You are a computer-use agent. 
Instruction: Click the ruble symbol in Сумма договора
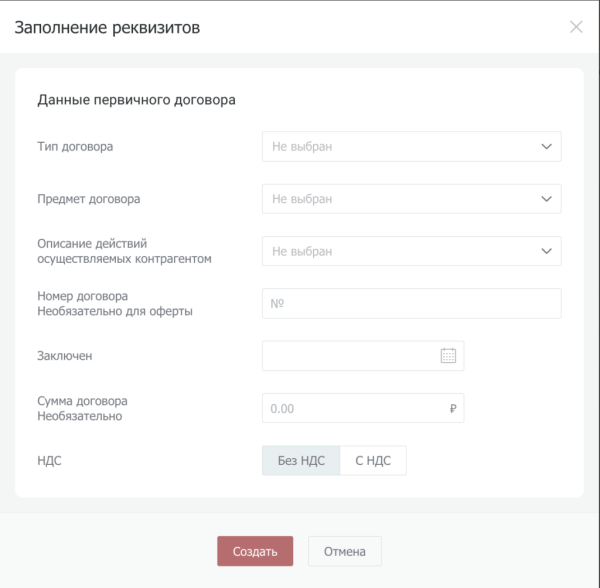pos(453,408)
